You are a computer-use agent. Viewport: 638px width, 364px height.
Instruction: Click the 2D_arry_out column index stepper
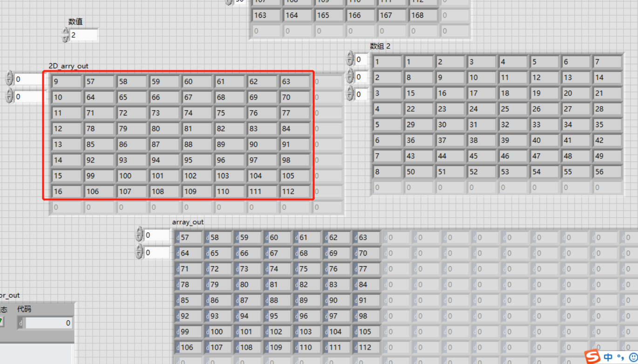click(9, 96)
